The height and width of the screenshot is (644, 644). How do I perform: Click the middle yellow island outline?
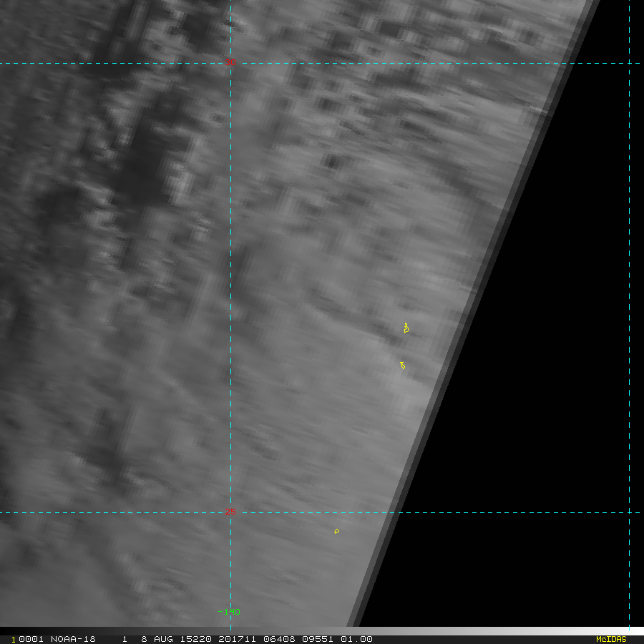[402, 365]
